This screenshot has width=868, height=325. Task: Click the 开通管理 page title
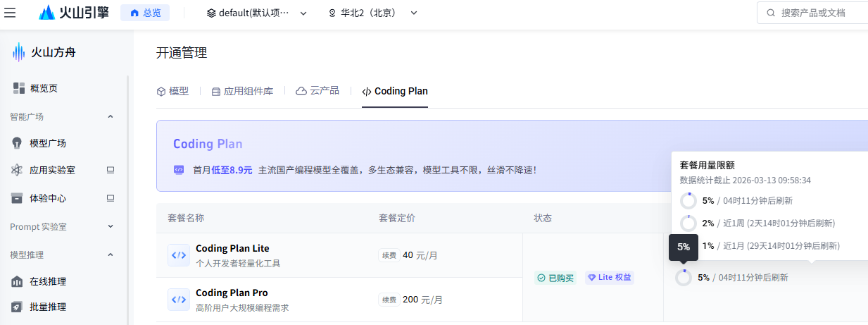182,53
